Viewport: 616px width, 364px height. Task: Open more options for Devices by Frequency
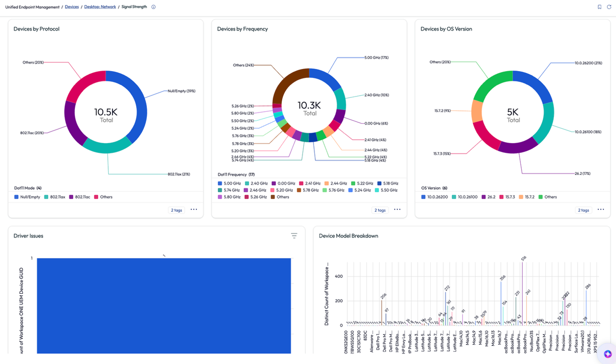coord(397,209)
